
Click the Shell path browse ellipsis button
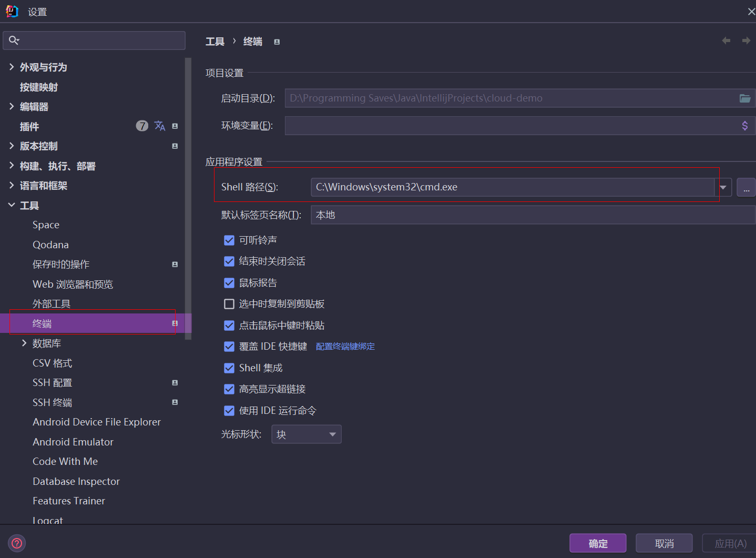[x=746, y=187]
